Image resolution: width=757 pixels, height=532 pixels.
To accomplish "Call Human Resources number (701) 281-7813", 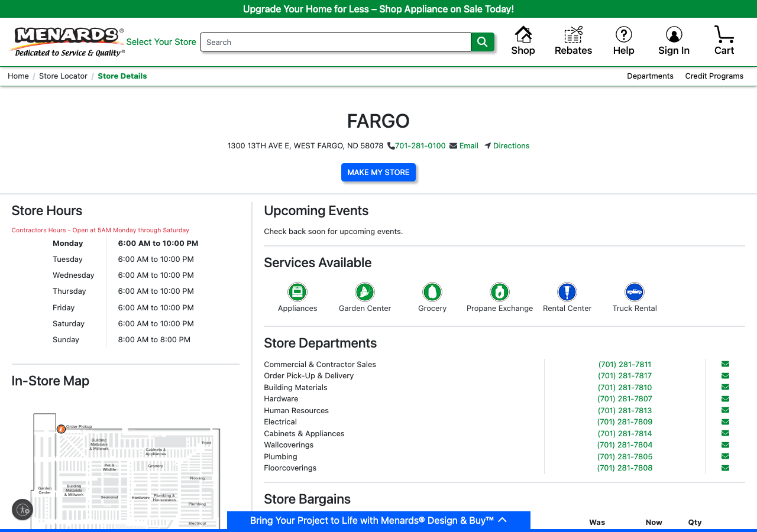I will (625, 411).
